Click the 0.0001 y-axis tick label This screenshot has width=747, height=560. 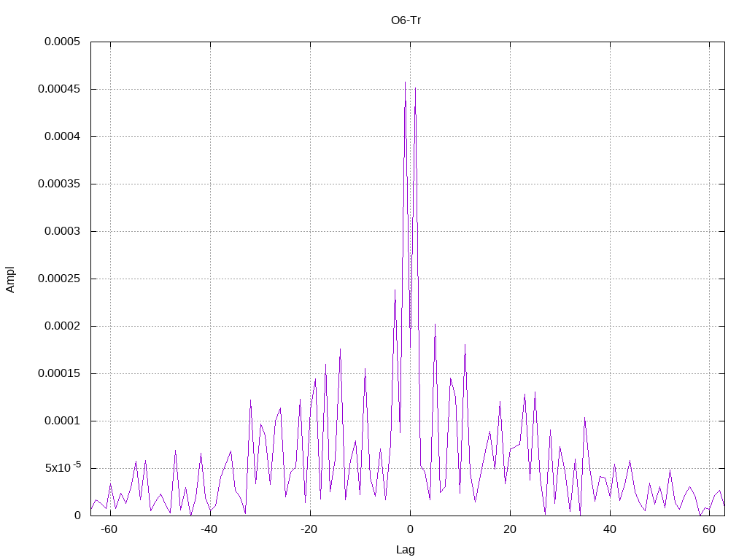click(x=63, y=421)
